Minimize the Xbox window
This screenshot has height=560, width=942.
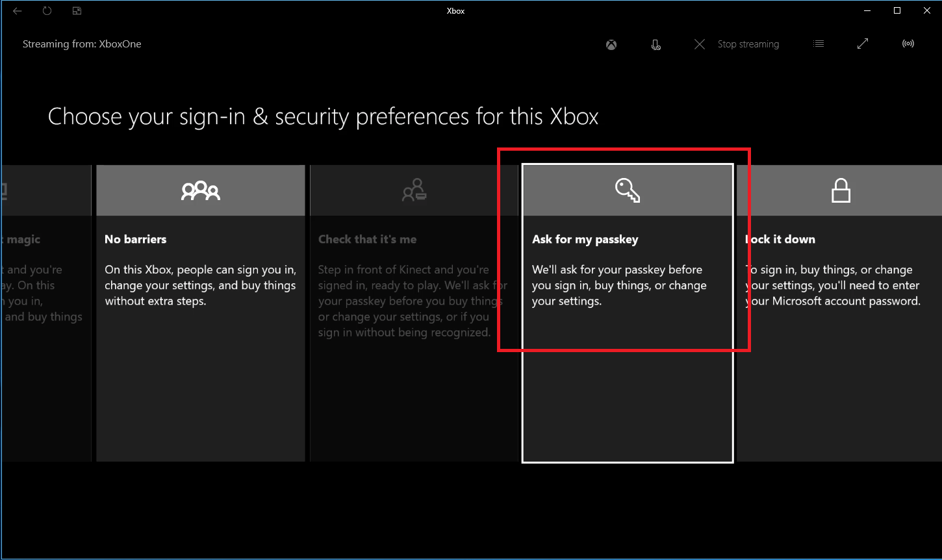point(867,10)
